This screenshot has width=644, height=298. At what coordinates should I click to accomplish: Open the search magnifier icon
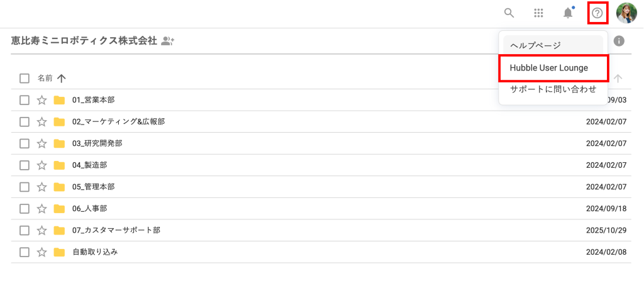tap(509, 13)
